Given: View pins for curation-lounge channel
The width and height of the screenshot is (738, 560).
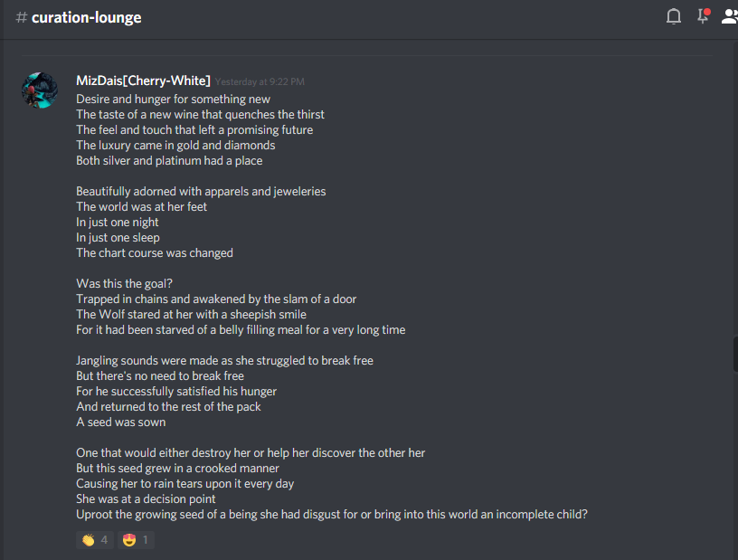Looking at the screenshot, I should click(702, 15).
